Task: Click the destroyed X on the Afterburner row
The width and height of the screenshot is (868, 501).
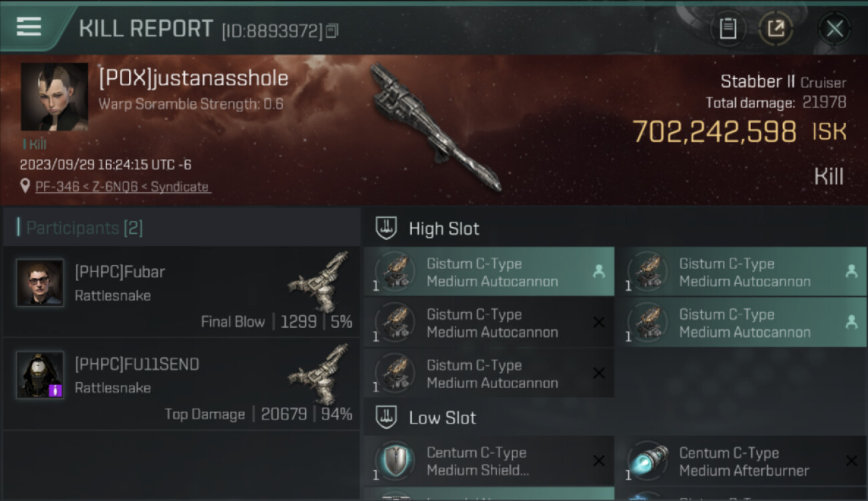Action: pos(851,461)
